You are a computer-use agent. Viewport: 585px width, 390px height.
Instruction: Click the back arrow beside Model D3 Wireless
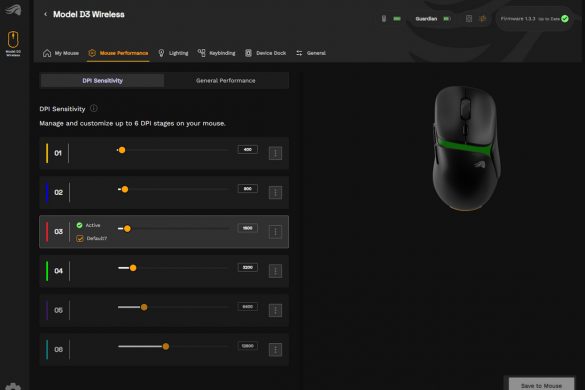(46, 14)
